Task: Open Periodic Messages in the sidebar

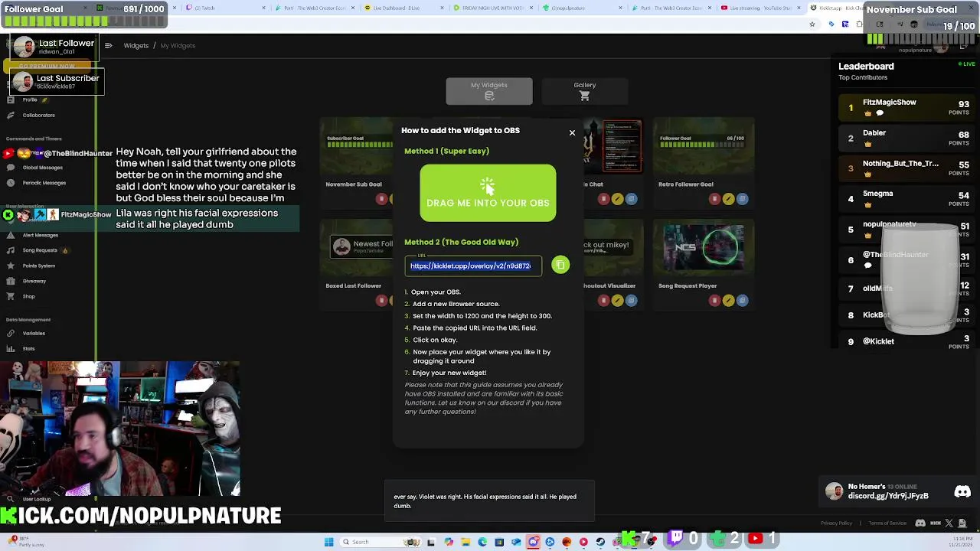Action: pyautogui.click(x=44, y=183)
